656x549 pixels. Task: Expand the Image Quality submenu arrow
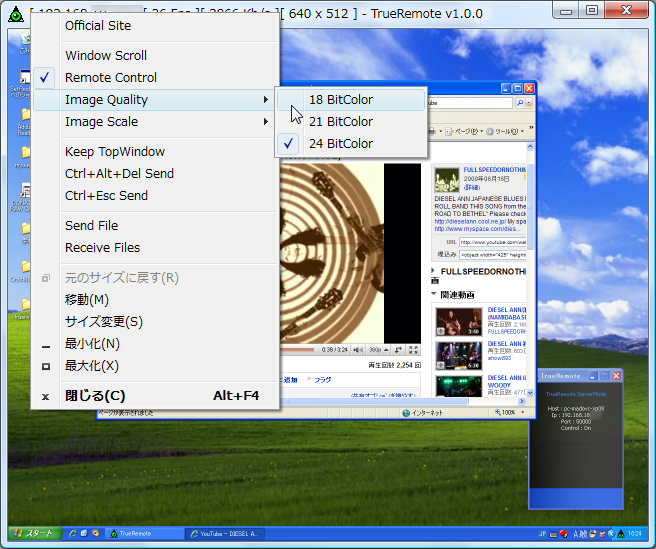point(265,100)
